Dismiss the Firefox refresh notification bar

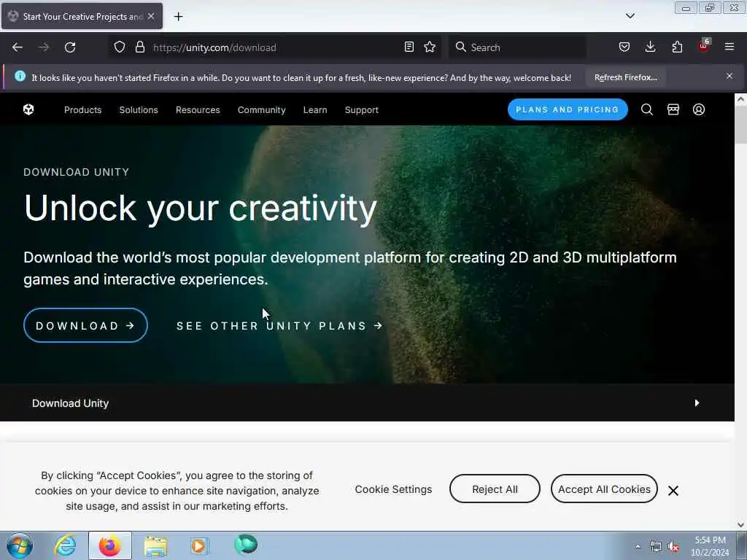click(729, 76)
